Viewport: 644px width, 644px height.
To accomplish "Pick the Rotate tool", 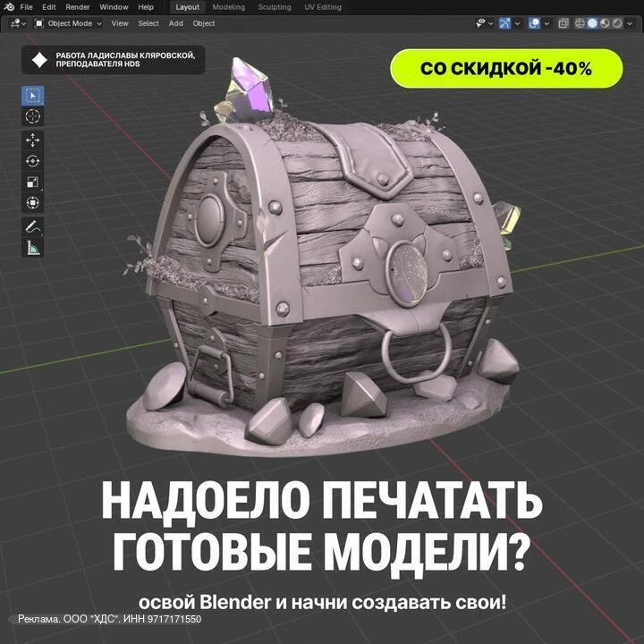I will [32, 161].
